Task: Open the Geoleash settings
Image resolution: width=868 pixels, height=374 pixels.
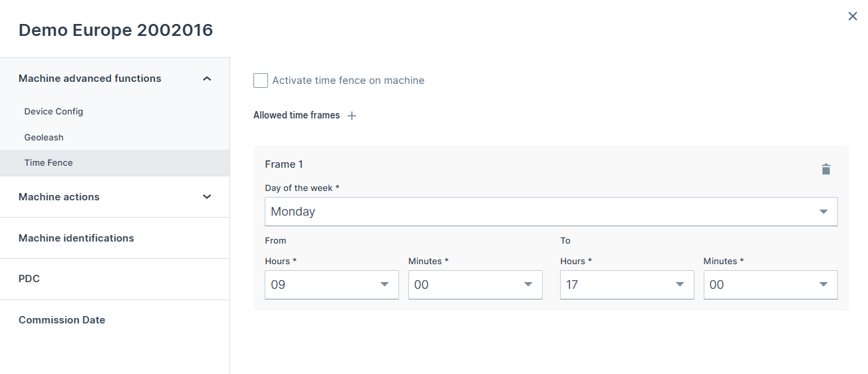Action: [x=44, y=138]
